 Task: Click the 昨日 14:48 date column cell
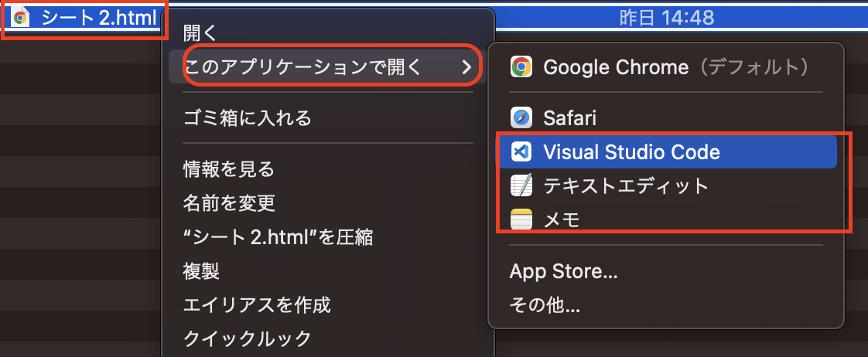point(667,19)
